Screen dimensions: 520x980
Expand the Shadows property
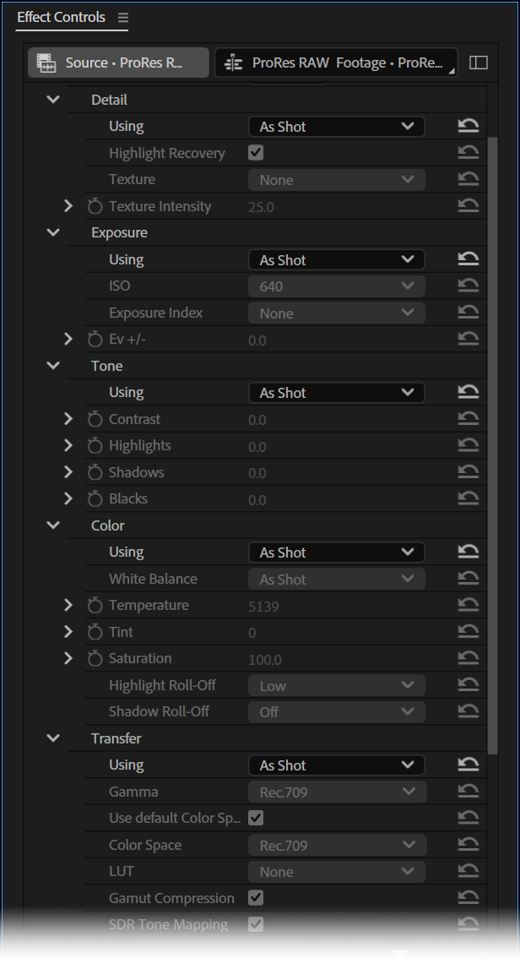point(68,472)
